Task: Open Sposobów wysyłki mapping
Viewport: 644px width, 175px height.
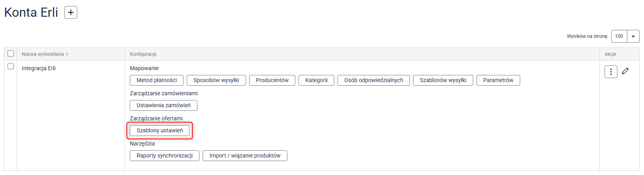Action: click(x=216, y=80)
